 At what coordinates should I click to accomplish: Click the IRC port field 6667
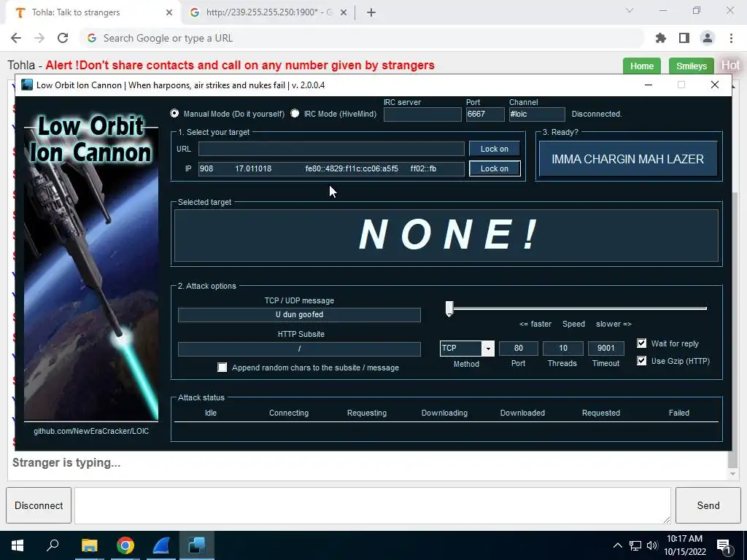click(485, 114)
